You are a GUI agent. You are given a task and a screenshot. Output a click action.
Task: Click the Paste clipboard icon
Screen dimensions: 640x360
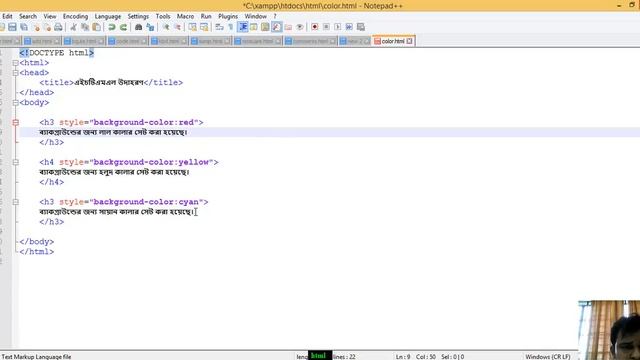click(x=97, y=27)
